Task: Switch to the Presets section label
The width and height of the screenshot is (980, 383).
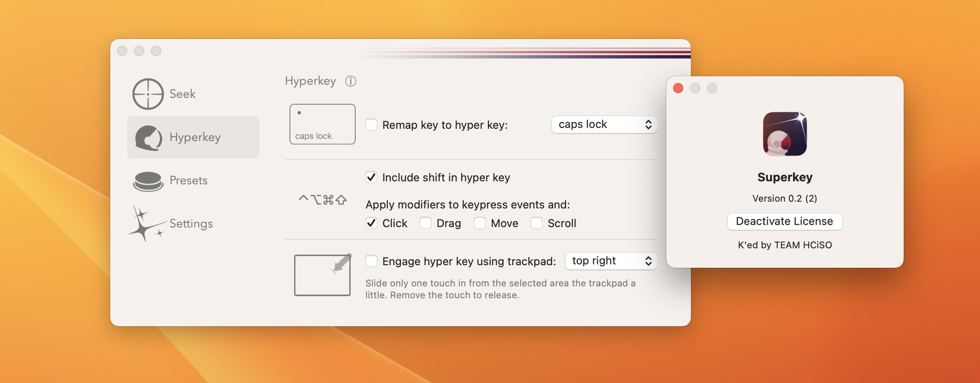Action: (189, 180)
